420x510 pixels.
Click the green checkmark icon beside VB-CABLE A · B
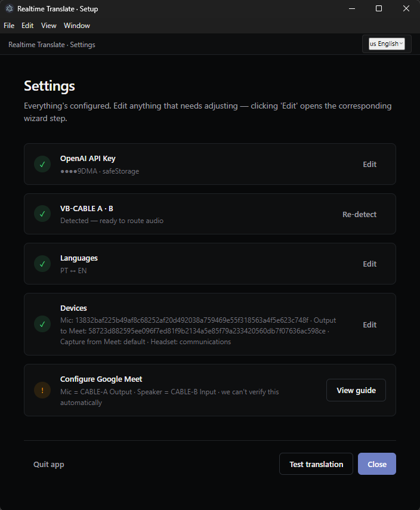pos(42,214)
